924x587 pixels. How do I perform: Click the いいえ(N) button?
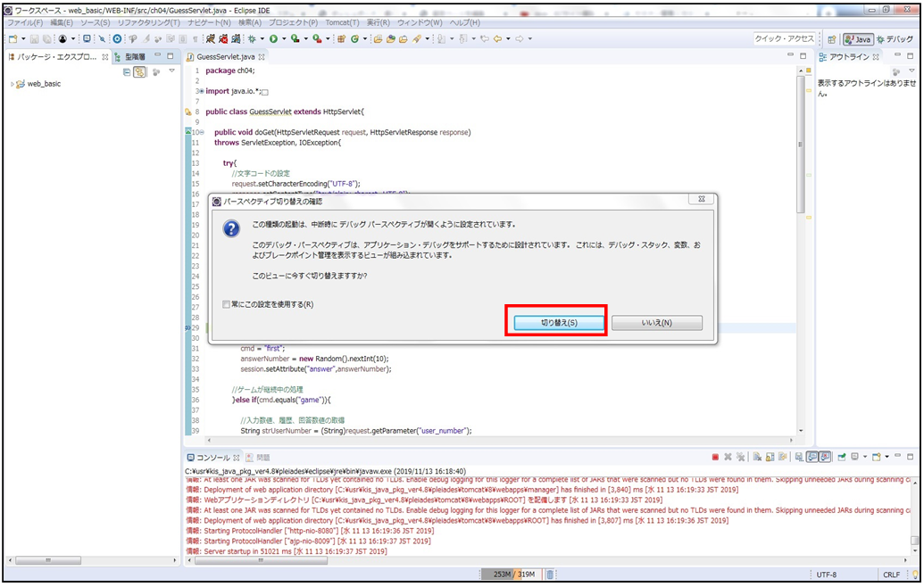coord(657,322)
